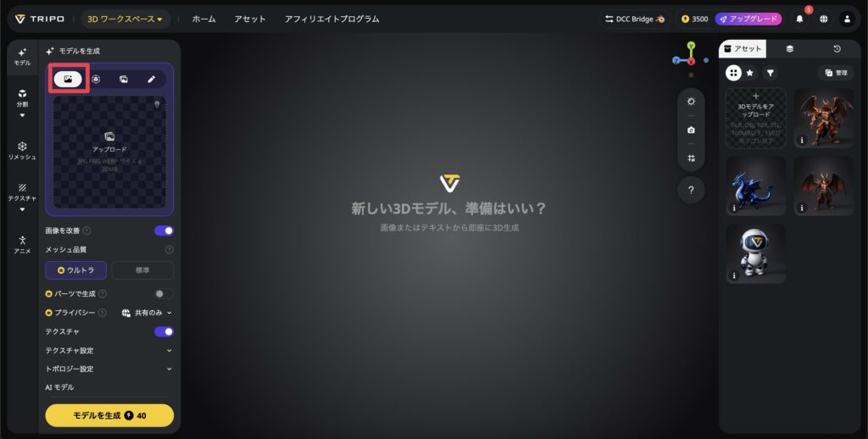Expand the トポロジー設定 section

point(108,369)
